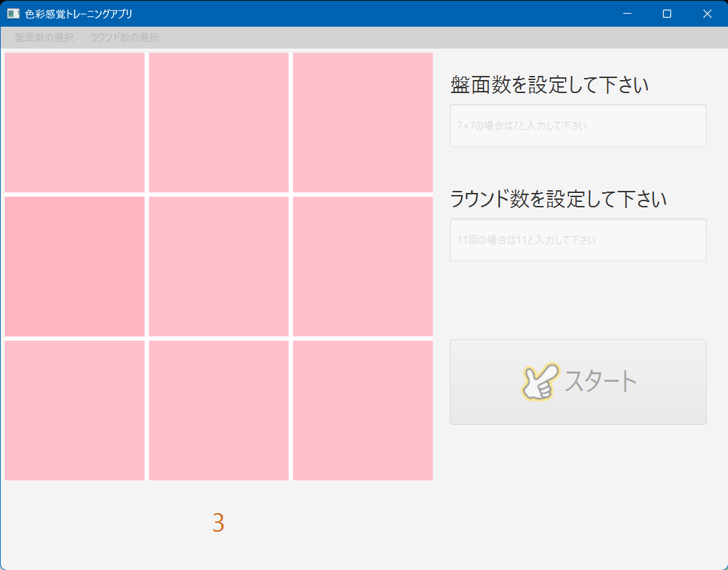Focus the board size input field
Screen dimensions: 728x570
578,126
